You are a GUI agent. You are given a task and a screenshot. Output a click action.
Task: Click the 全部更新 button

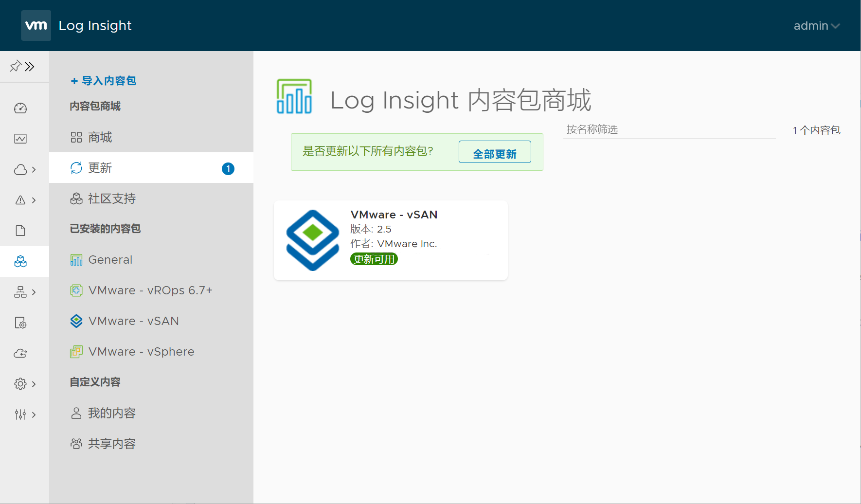click(494, 152)
